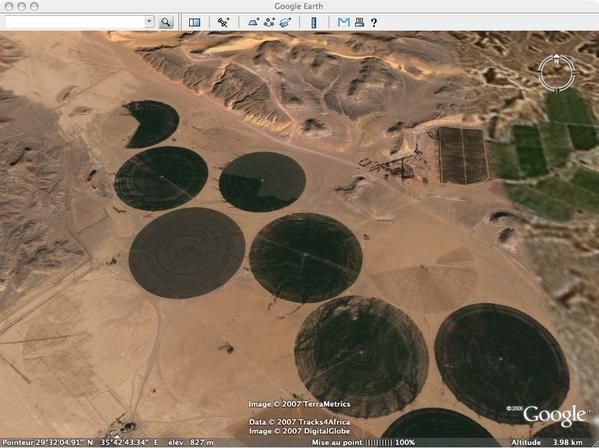Click the N on the compass ring

tap(556, 61)
